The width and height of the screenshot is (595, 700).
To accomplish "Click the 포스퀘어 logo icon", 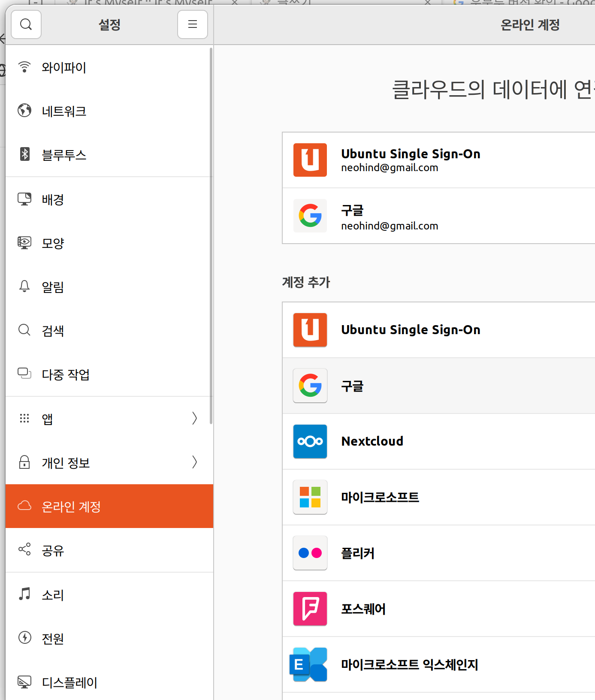I will coord(310,609).
